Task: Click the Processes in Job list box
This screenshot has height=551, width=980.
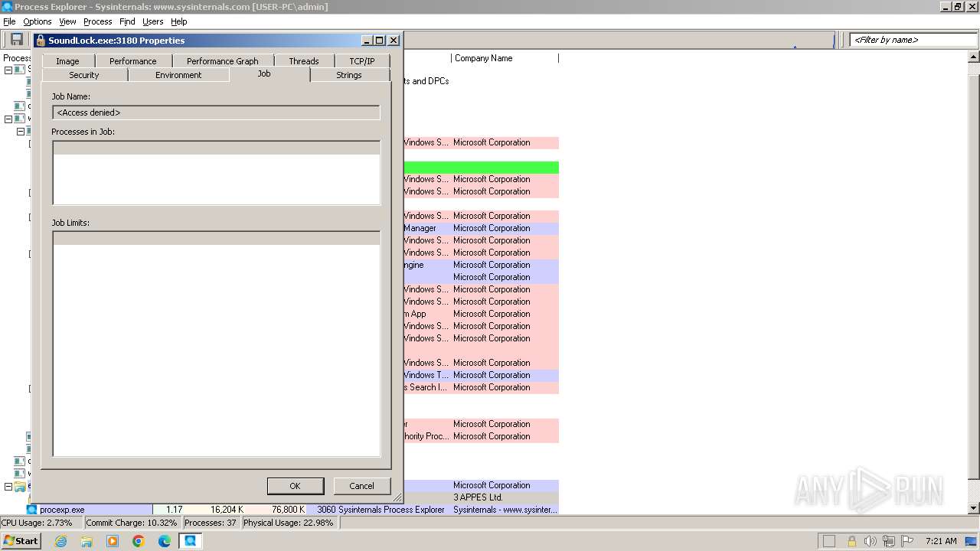Action: click(216, 173)
